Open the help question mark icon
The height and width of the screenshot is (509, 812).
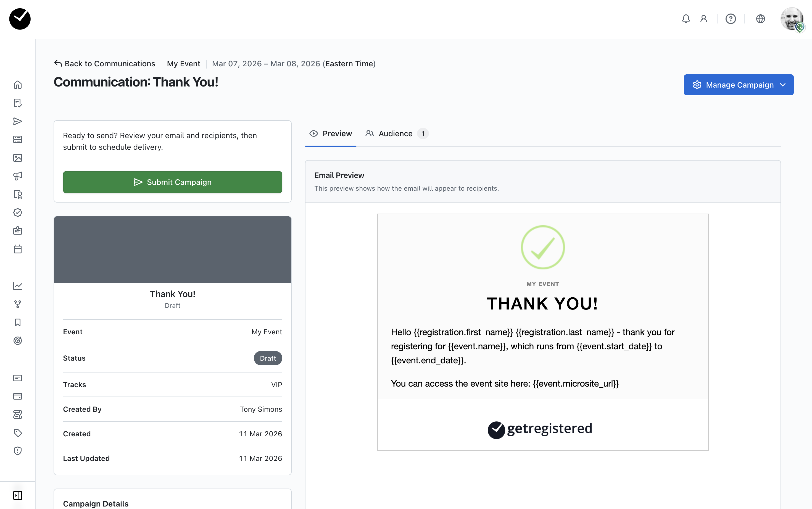click(730, 19)
